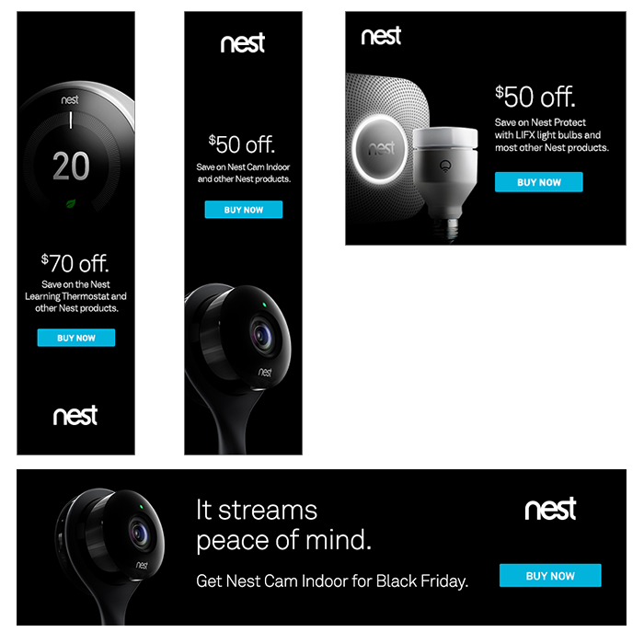This screenshot has width=644, height=644.
Task: Click the thermostat temperature reading 20
Action: pyautogui.click(x=71, y=167)
